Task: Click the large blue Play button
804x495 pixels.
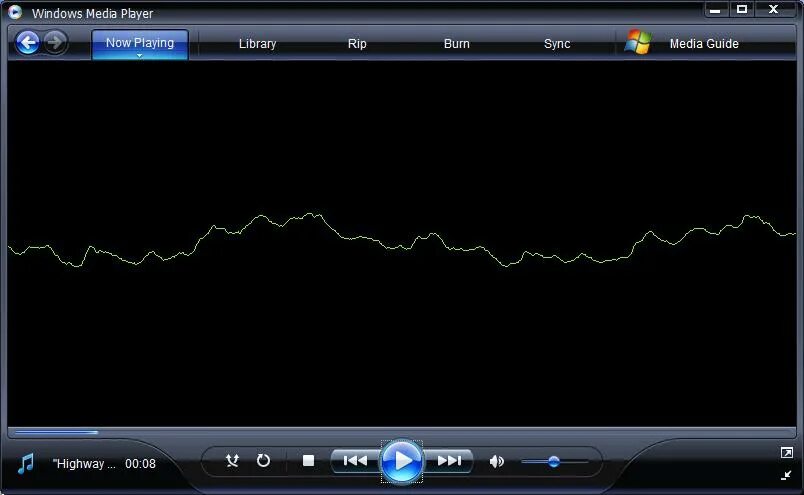Action: pos(402,461)
